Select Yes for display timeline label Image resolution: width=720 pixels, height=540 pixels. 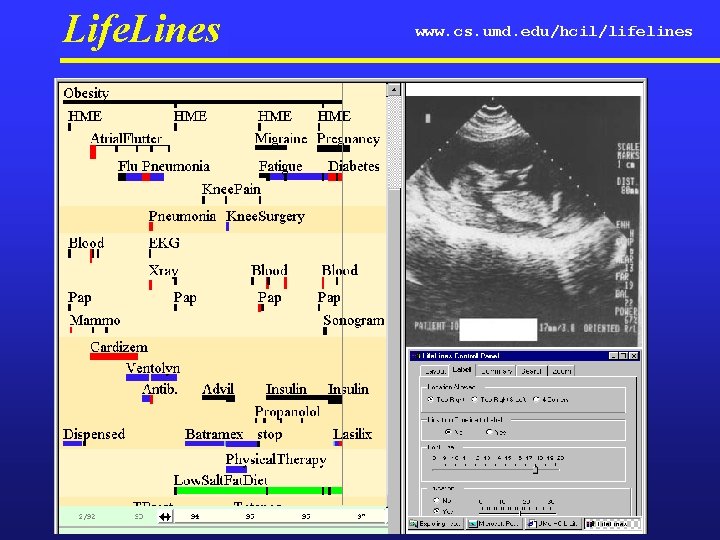point(489,432)
